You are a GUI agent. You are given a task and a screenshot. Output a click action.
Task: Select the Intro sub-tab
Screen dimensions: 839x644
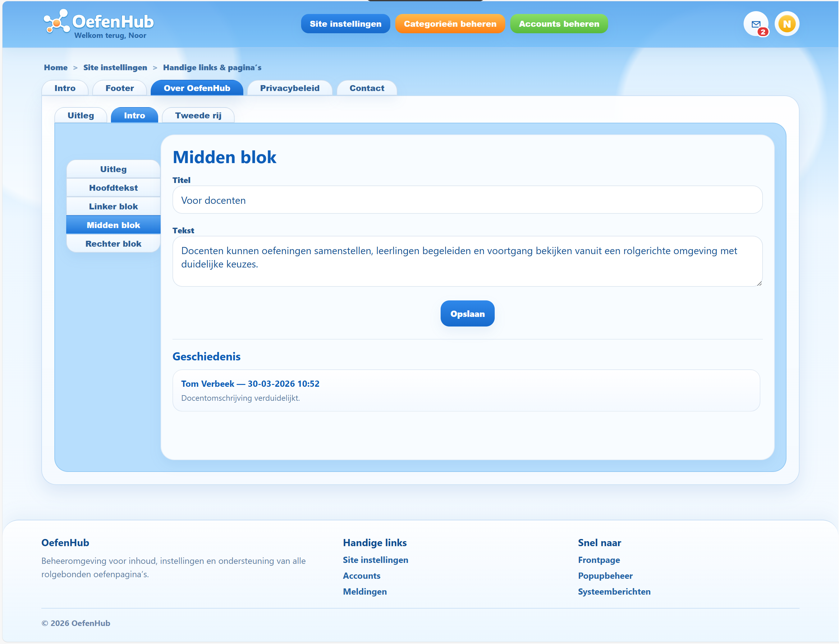click(x=134, y=115)
